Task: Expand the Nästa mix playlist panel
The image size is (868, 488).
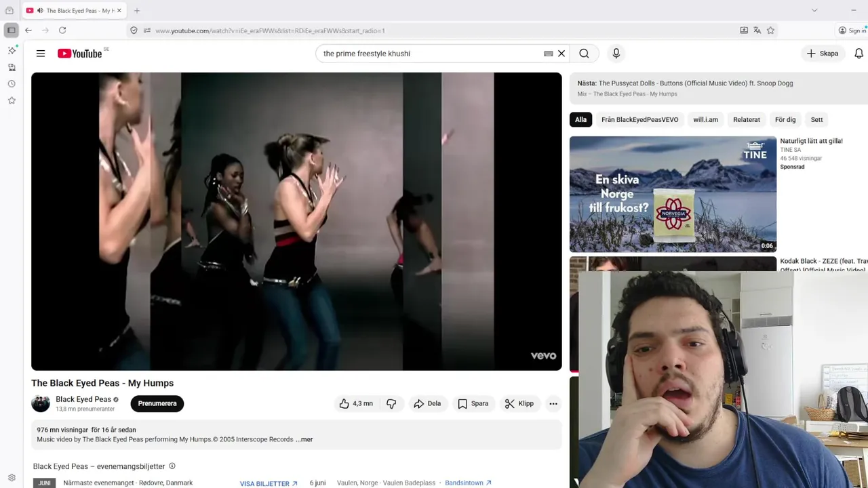Action: [x=719, y=88]
